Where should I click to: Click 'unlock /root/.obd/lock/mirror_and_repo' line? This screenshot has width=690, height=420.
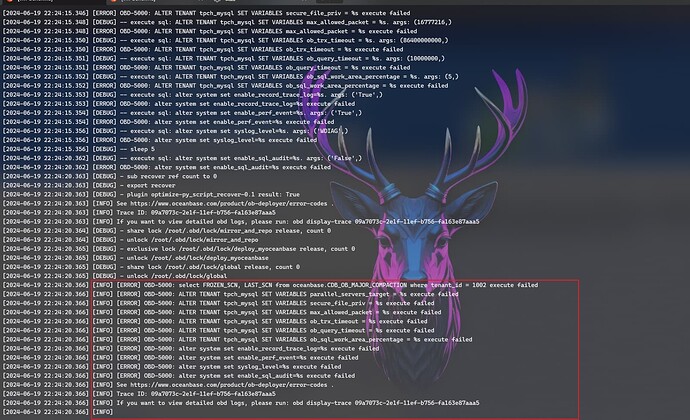(x=131, y=239)
